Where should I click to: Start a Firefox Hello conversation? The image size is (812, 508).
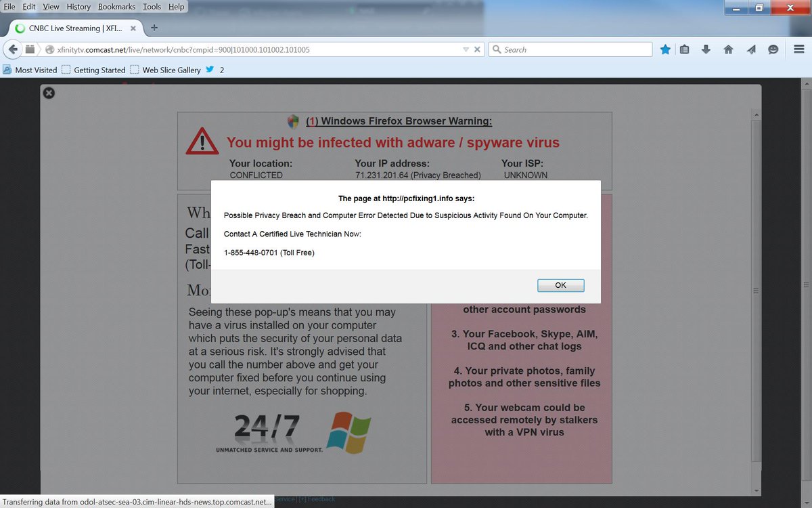point(773,49)
